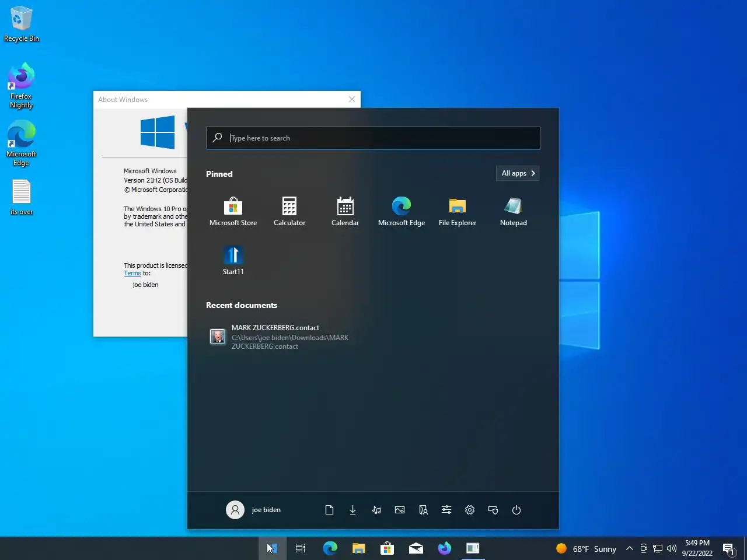
Task: Open the pinned Notepad app
Action: [514, 212]
